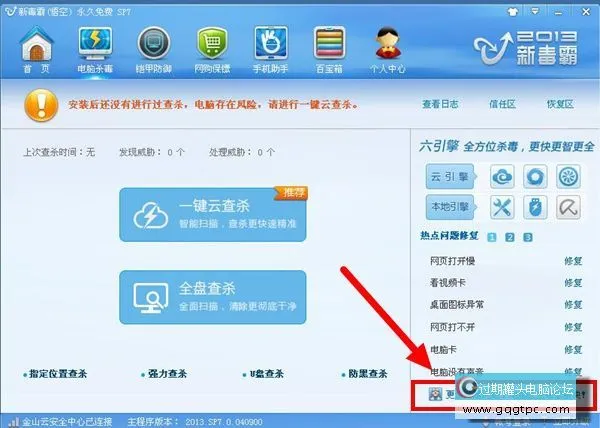
Task: Open the title bar dropdown menu arrow
Action: [x=535, y=11]
